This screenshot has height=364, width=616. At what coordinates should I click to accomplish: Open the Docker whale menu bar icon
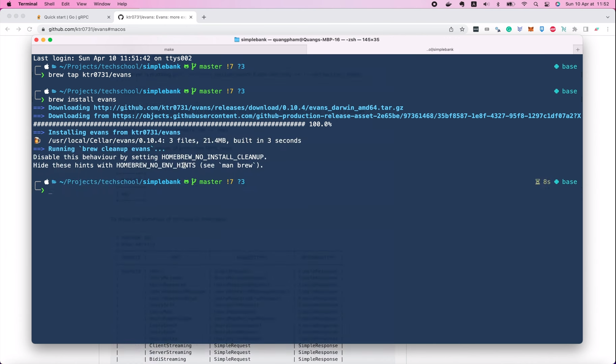pos(448,4)
